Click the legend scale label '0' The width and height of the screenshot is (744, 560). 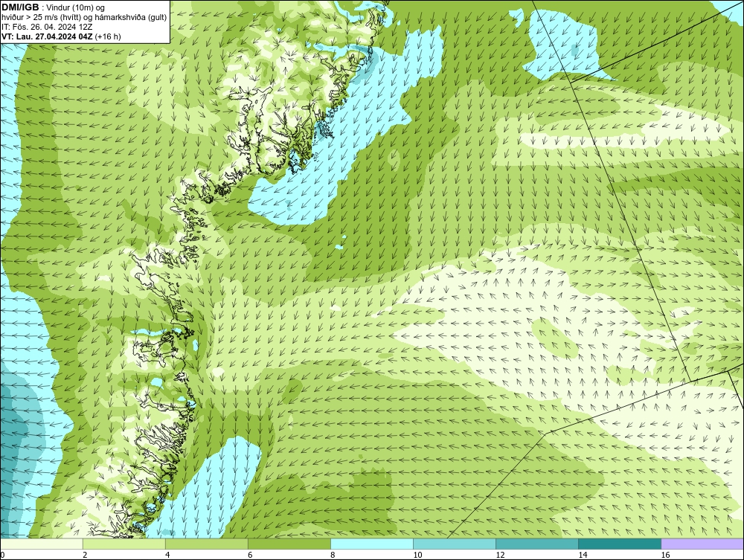(2, 555)
